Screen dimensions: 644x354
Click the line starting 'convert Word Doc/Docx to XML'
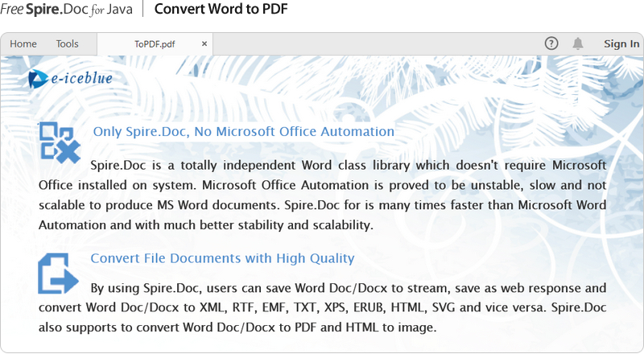[x=323, y=307]
